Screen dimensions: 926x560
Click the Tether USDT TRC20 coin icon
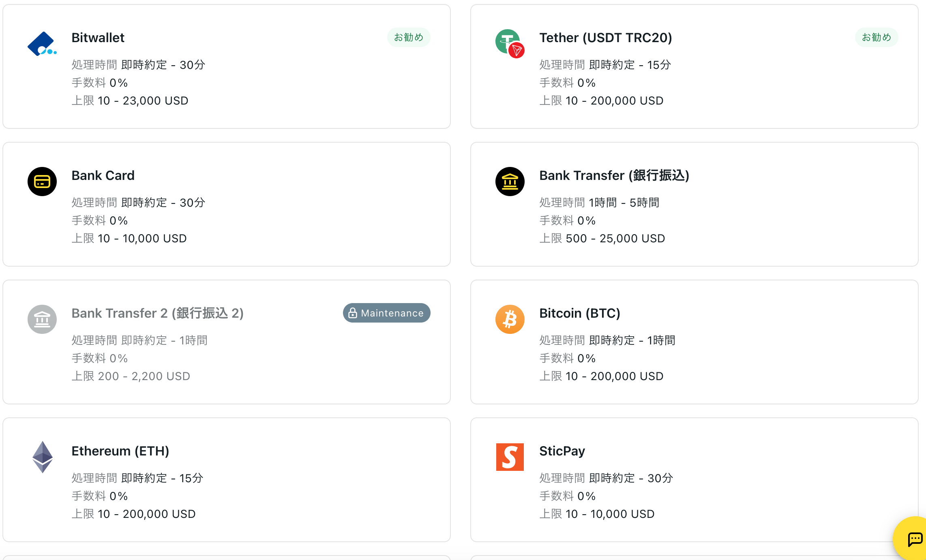coord(510,44)
